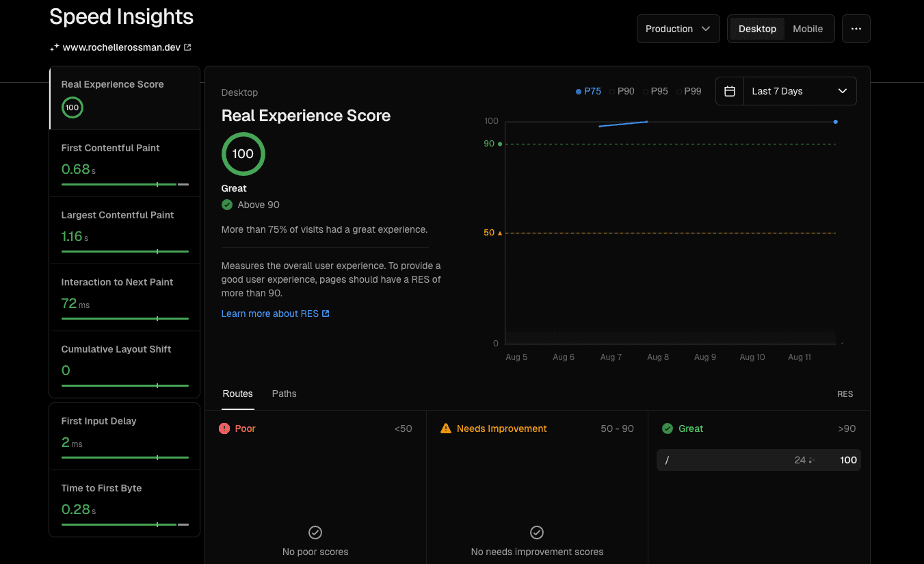This screenshot has height=564, width=924.
Task: Click the Time to First Byte progress bar
Action: [x=125, y=524]
